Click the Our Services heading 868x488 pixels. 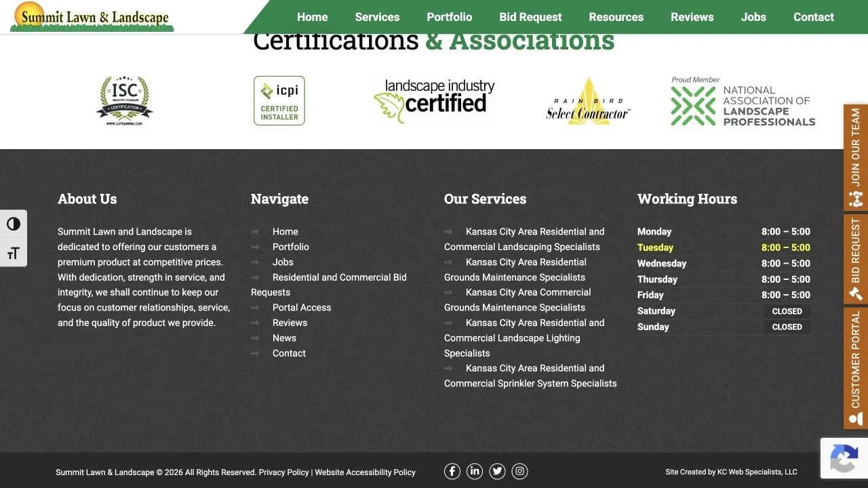coord(485,199)
